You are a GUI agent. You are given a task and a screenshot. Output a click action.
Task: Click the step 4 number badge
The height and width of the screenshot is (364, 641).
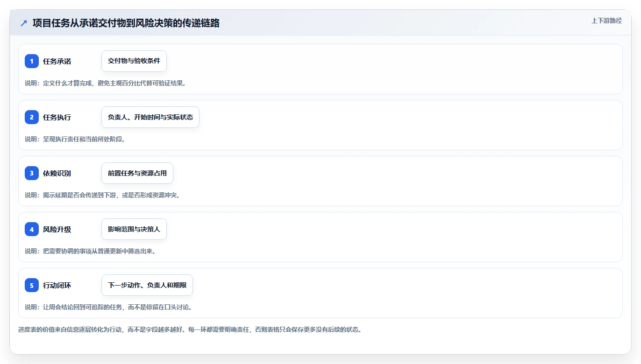[32, 229]
